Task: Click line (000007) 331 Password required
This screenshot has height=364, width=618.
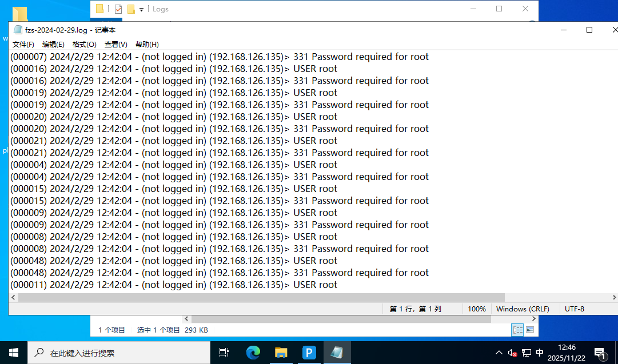Action: pyautogui.click(x=220, y=57)
